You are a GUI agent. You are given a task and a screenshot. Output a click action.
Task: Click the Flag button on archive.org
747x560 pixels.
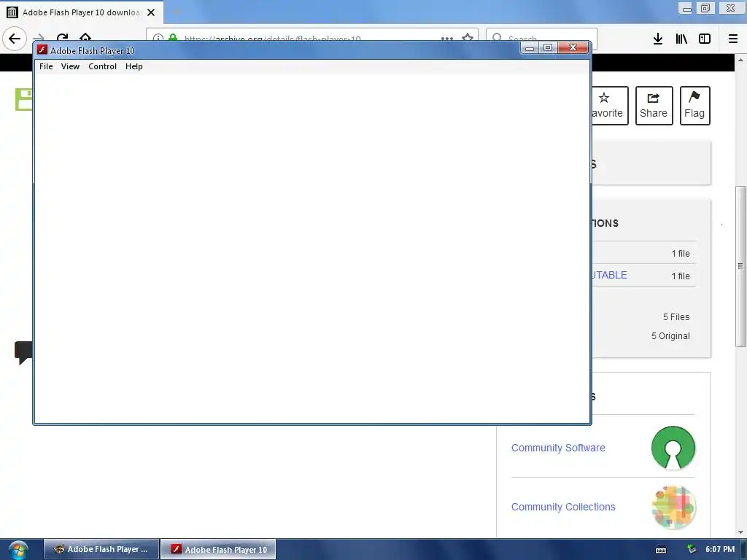[694, 106]
